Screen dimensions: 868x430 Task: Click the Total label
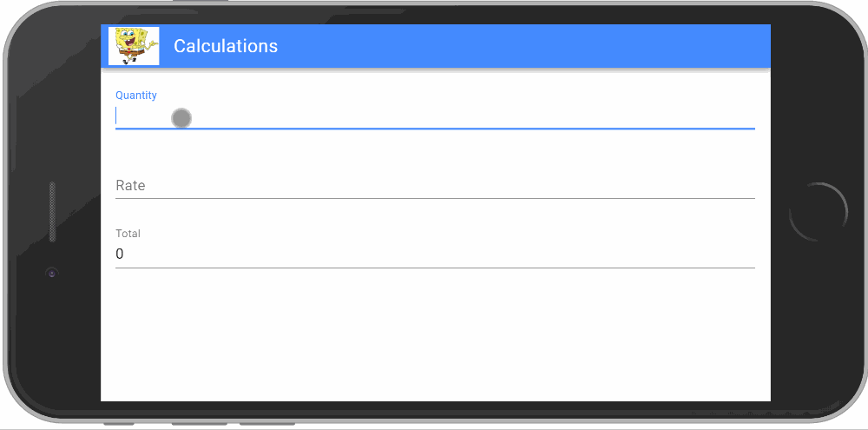(128, 234)
